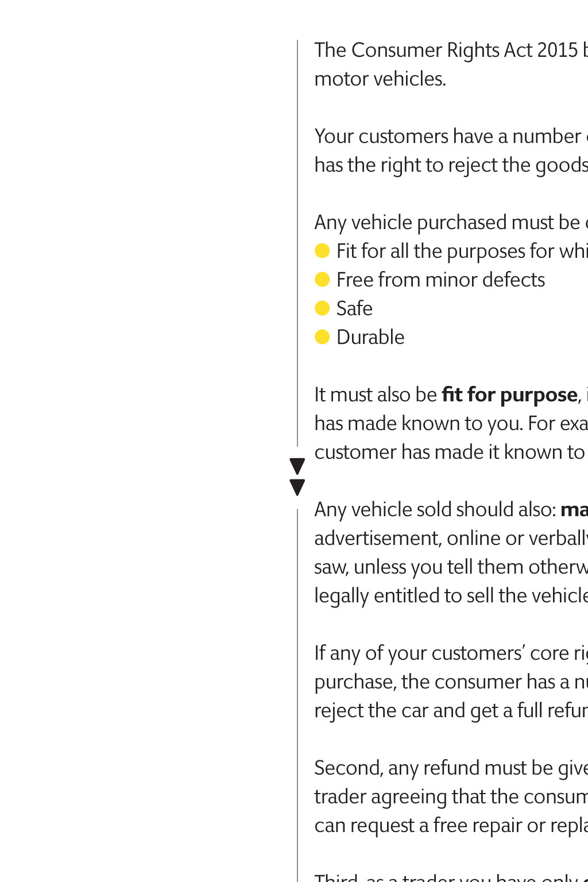Image resolution: width=588 pixels, height=882 pixels.
Task: Click the words "motor vehicles."
Action: click(380, 79)
